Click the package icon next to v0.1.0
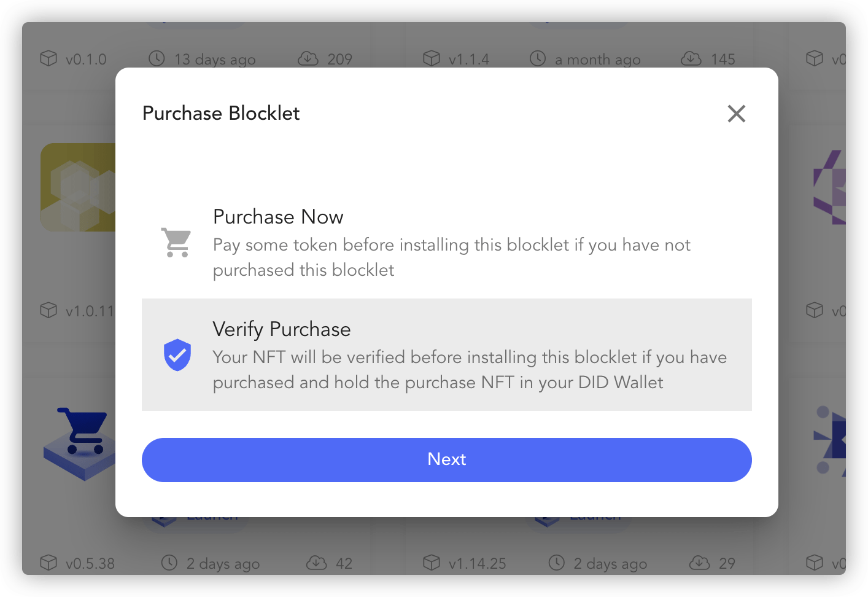Viewport: 868px width, 597px height. 48,58
